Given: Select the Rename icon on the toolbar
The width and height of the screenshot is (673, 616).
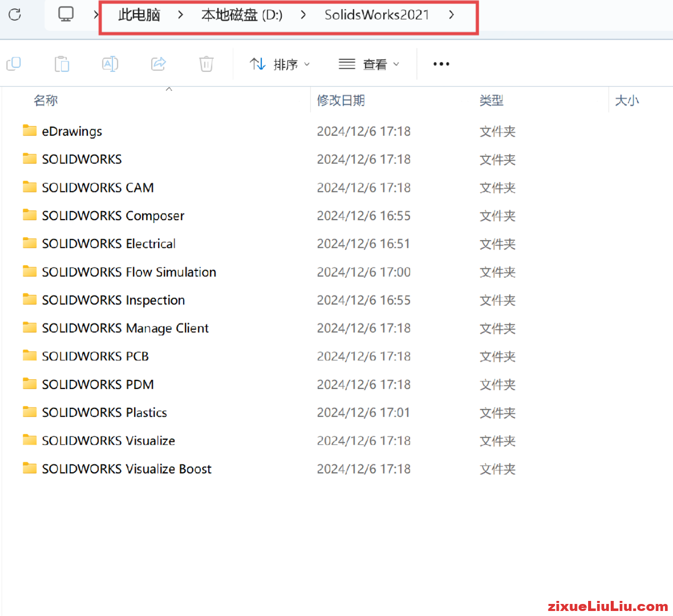Looking at the screenshot, I should pyautogui.click(x=110, y=64).
